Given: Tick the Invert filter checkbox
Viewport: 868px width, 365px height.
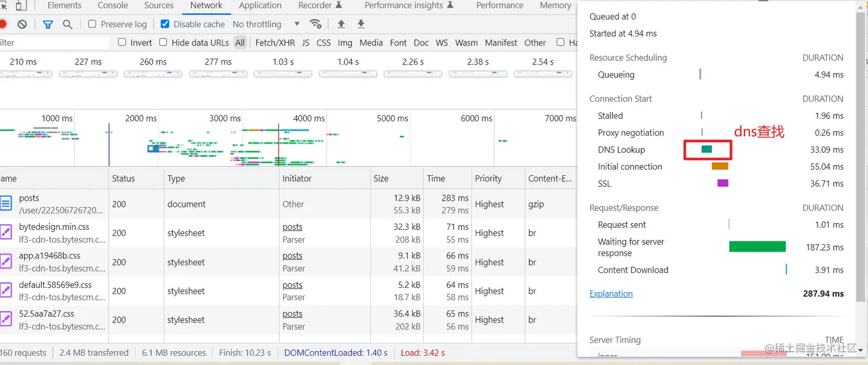Looking at the screenshot, I should click(x=122, y=43).
